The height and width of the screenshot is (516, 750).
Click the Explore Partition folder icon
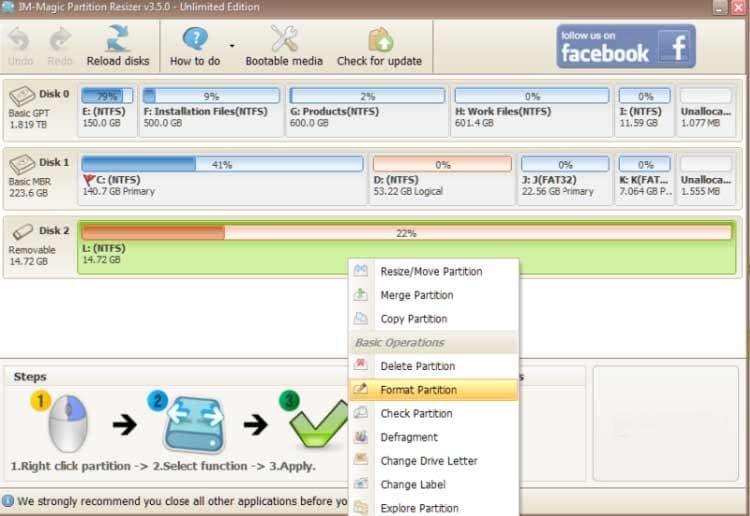coord(361,507)
